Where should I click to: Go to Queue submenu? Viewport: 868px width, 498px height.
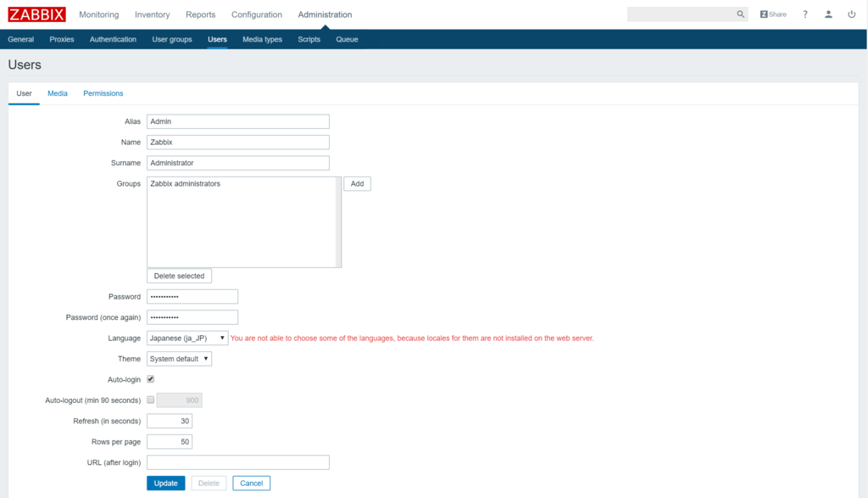coord(347,39)
